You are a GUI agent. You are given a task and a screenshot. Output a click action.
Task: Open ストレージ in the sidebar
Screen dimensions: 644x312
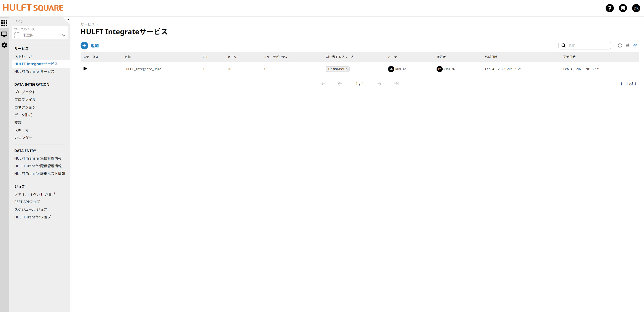click(23, 56)
